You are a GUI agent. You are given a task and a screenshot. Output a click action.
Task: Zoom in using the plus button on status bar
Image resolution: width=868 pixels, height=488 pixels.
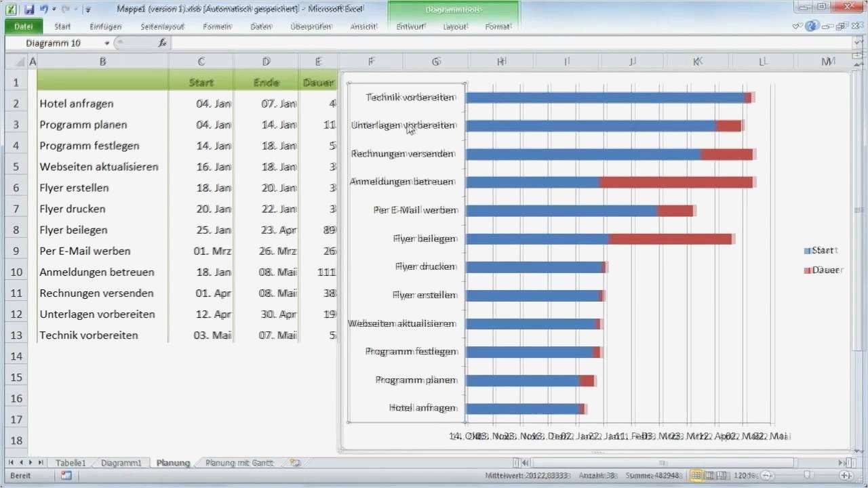coord(846,474)
